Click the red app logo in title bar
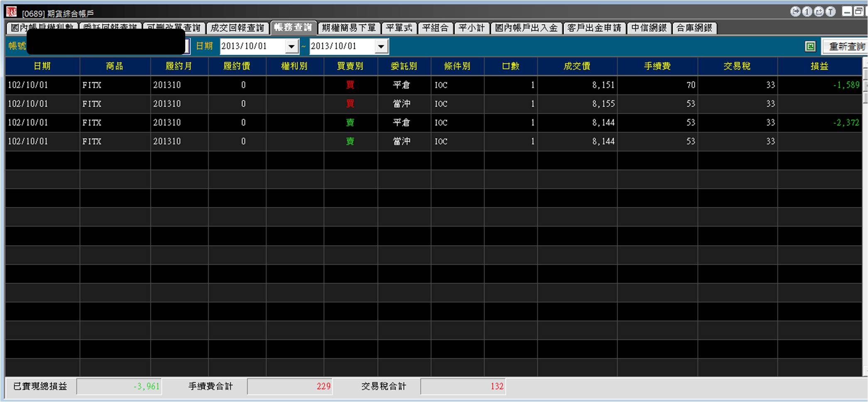868x402 pixels. [x=12, y=12]
